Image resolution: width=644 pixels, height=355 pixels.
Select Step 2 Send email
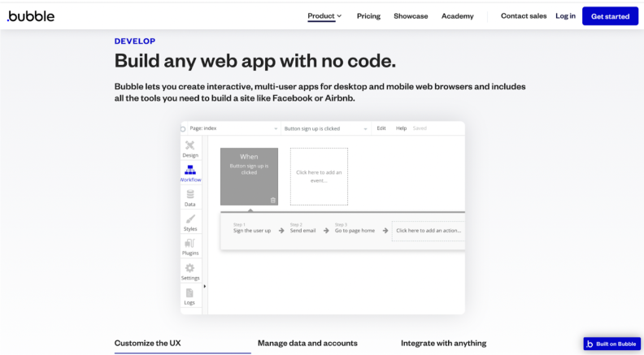[x=302, y=228]
